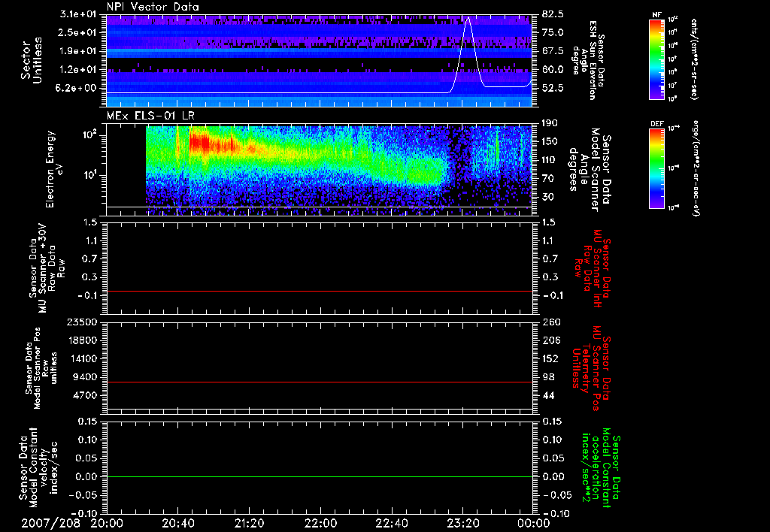770x532 pixels.
Task: Click the DEF color scale bar
Action: (656, 168)
